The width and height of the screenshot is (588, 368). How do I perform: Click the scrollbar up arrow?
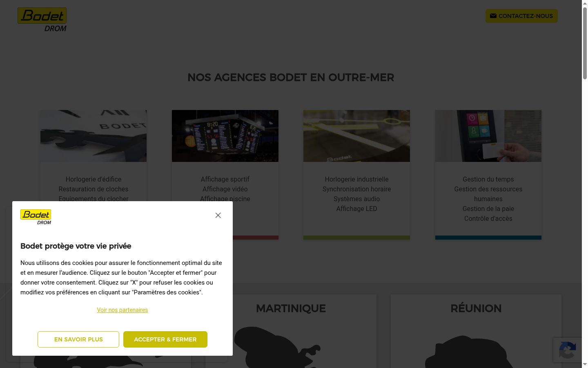(x=585, y=3)
